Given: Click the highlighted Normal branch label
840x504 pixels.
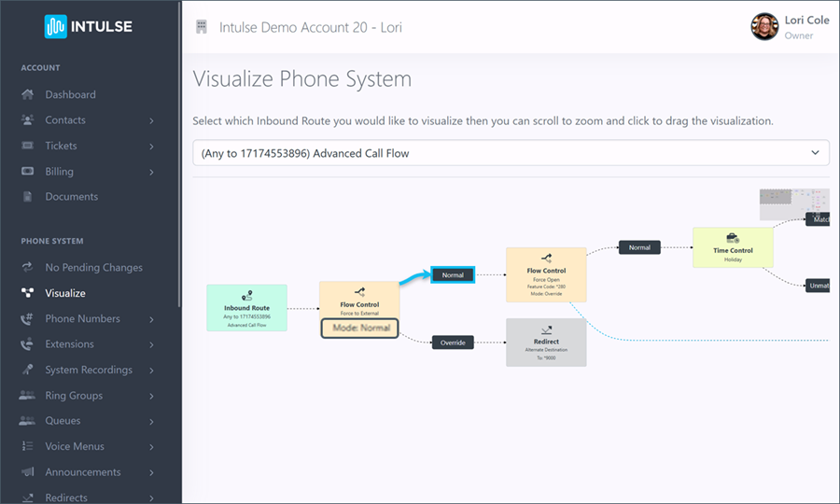Looking at the screenshot, I should (x=453, y=275).
